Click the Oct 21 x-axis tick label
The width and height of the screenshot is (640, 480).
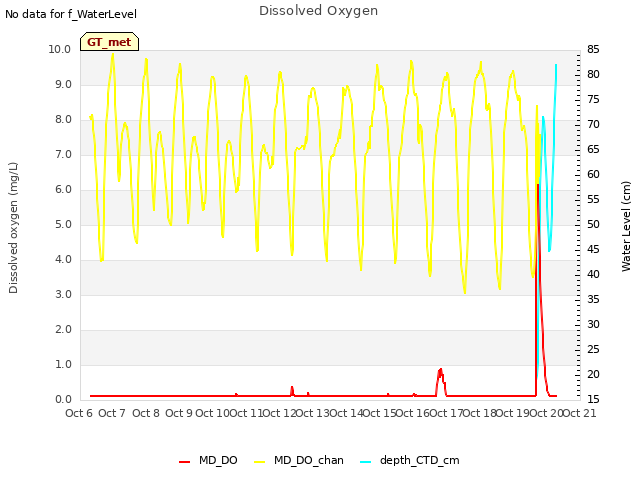(x=580, y=413)
